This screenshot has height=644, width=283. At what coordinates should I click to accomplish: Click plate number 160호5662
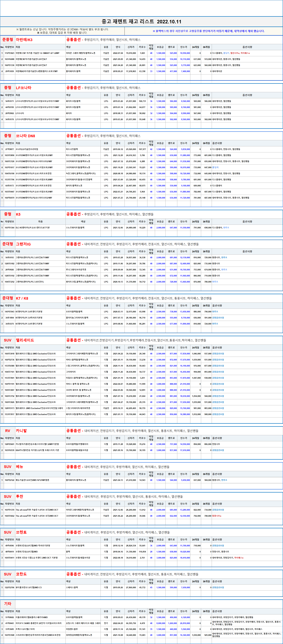click(x=10, y=516)
